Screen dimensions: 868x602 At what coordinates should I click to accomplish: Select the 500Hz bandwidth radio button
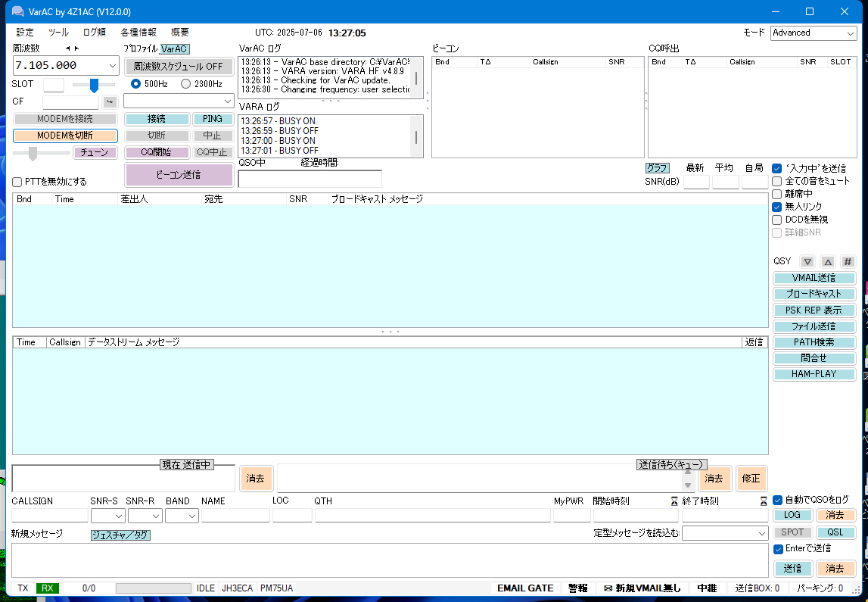[135, 83]
